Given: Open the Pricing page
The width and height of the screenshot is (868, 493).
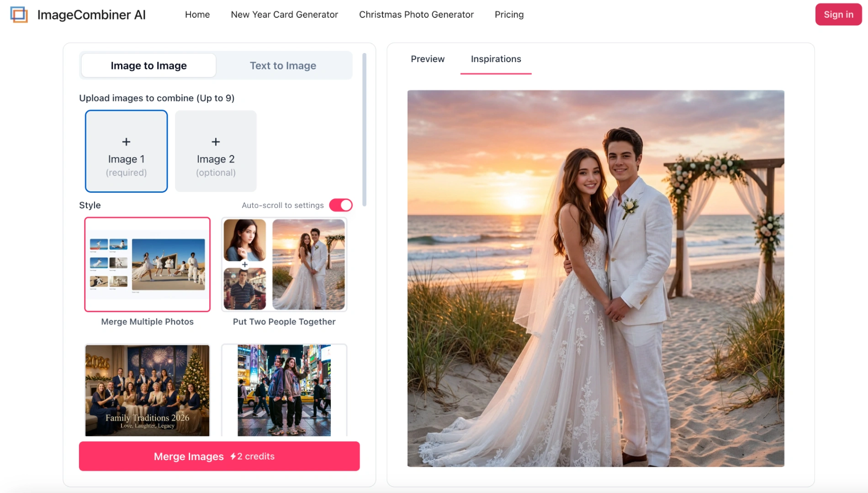Looking at the screenshot, I should pos(509,15).
